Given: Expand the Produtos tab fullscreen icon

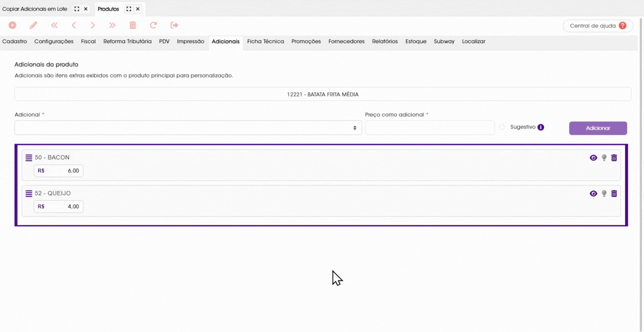Looking at the screenshot, I should [x=129, y=9].
